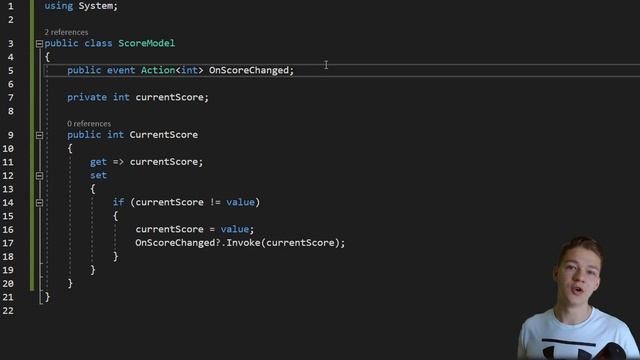Click 'Invoke' method call text

coord(243,243)
